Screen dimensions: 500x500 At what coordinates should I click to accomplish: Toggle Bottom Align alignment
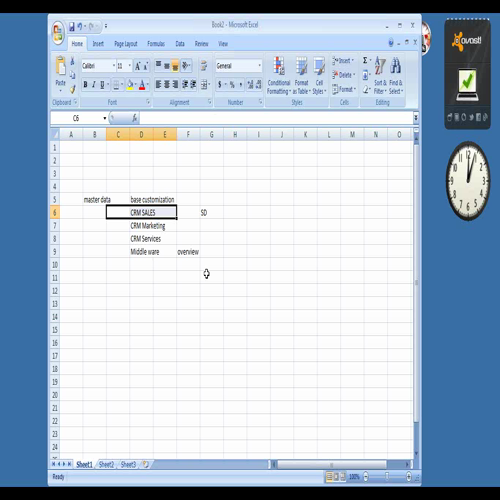pos(175,65)
